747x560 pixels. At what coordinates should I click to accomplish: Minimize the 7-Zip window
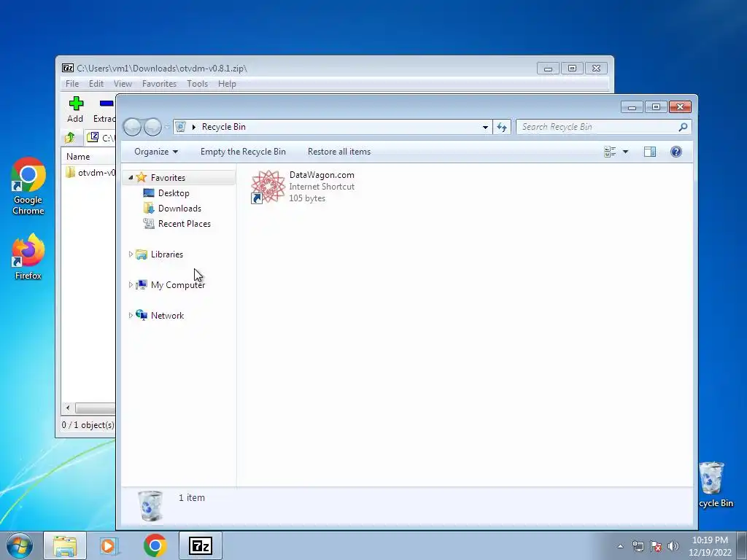pos(548,69)
